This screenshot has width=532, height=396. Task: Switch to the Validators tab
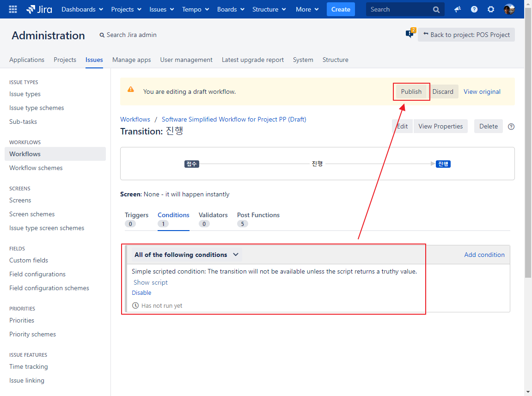[x=213, y=215]
